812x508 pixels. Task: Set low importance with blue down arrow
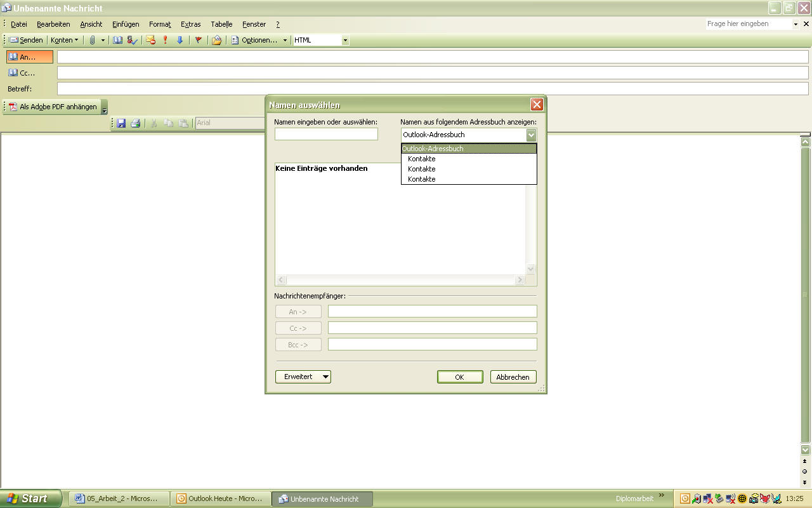pyautogui.click(x=180, y=40)
